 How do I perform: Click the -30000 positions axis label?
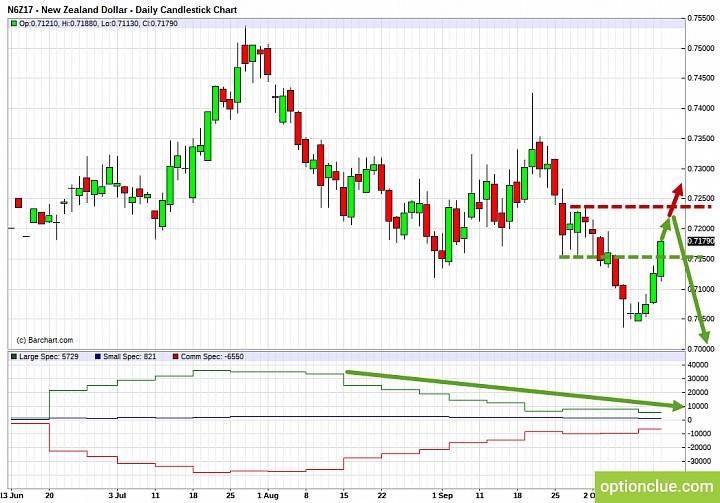pyautogui.click(x=699, y=461)
